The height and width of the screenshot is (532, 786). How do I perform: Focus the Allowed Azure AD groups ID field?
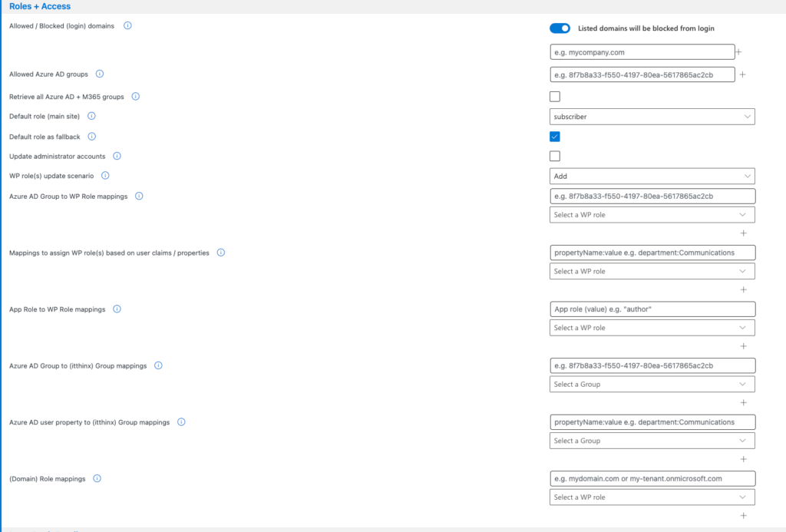pos(642,74)
